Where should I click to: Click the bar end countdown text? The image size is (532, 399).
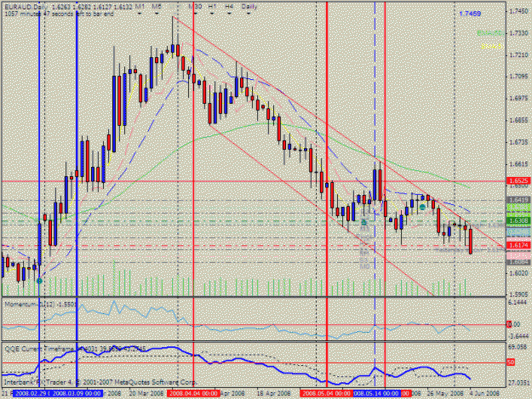click(x=59, y=14)
